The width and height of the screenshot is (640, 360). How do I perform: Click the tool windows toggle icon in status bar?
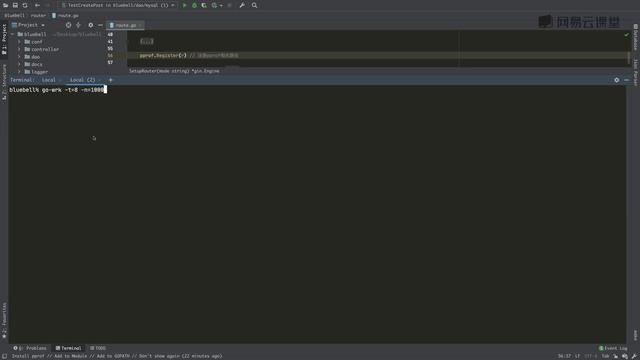pyautogui.click(x=4, y=356)
